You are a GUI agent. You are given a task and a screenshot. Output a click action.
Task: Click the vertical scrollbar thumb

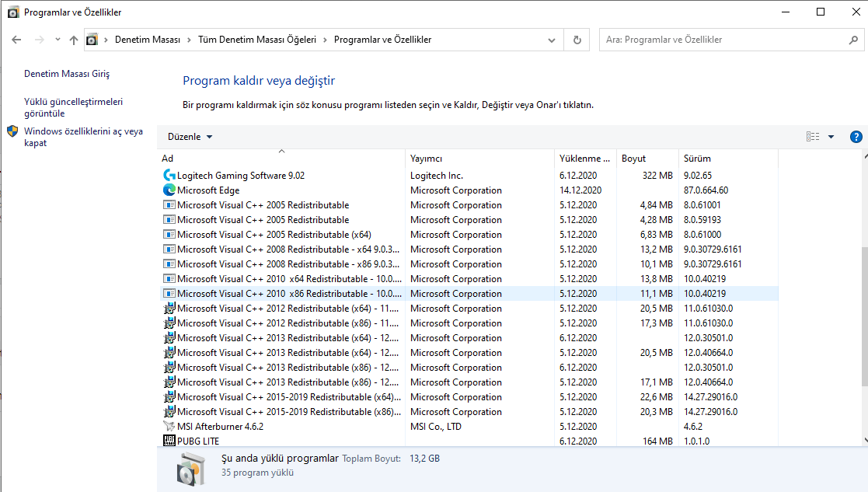point(865,316)
